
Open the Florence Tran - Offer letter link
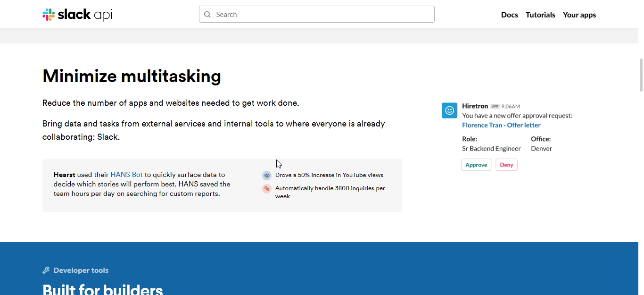coord(501,125)
